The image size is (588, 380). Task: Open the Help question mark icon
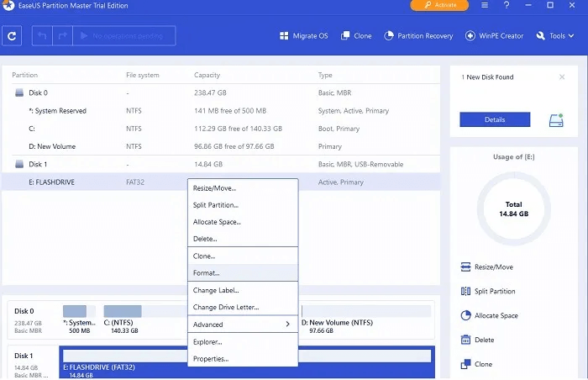click(x=507, y=5)
